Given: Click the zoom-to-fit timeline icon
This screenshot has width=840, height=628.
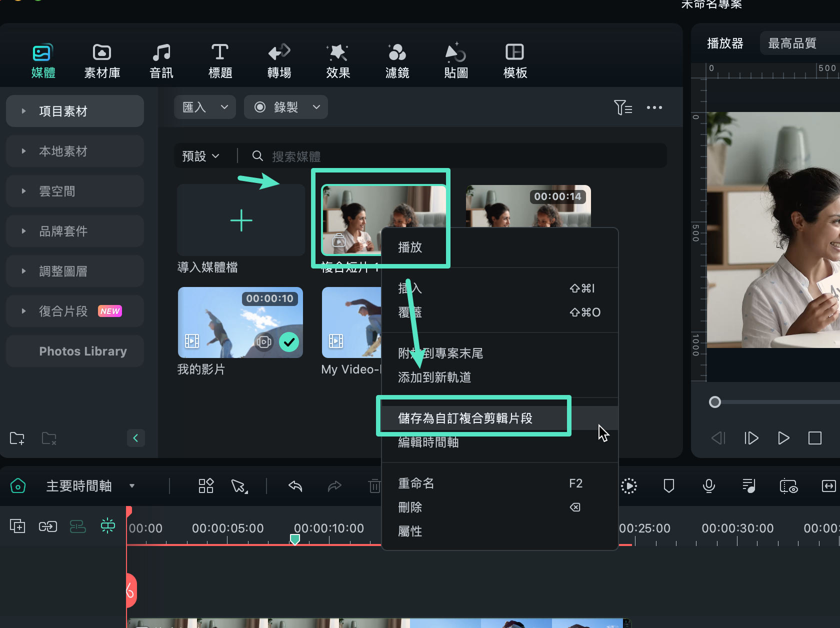Looking at the screenshot, I should [x=828, y=485].
